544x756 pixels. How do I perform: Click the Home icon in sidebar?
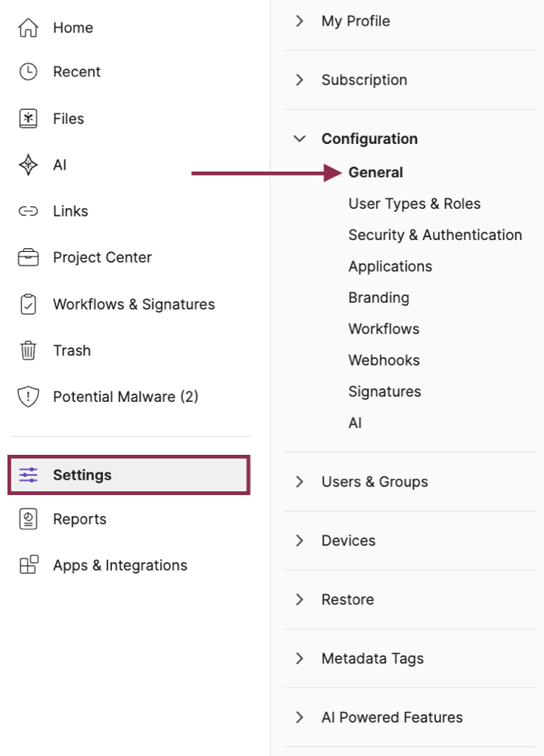(x=28, y=27)
